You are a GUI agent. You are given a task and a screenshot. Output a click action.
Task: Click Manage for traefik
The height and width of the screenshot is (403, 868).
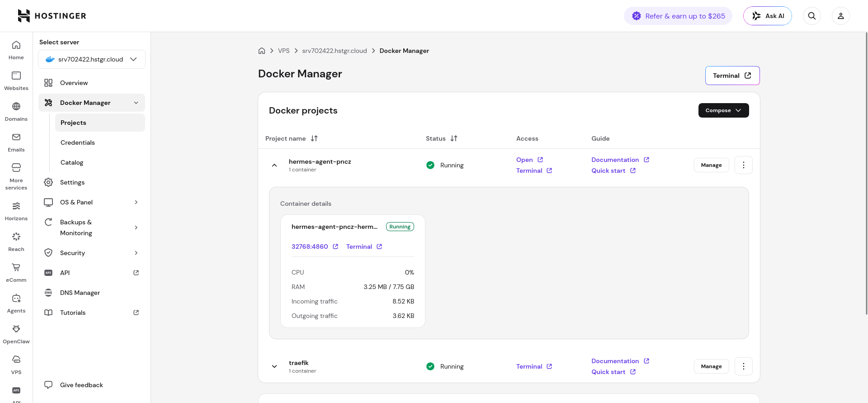pyautogui.click(x=711, y=366)
